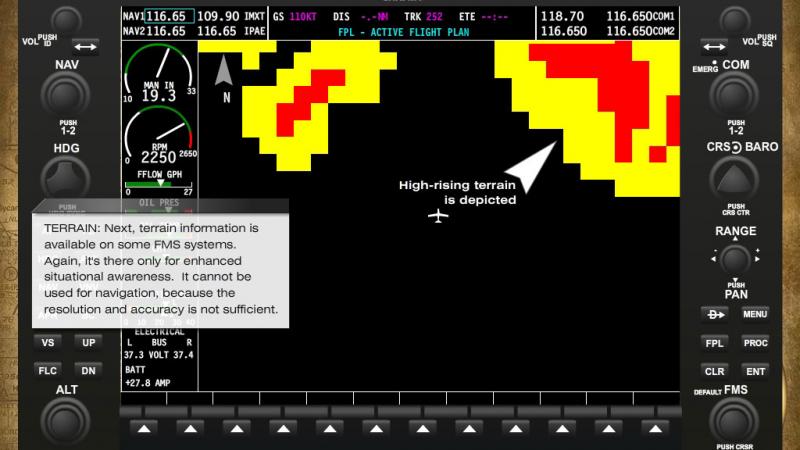Click the RANGE PAN joystick knob

click(735, 259)
